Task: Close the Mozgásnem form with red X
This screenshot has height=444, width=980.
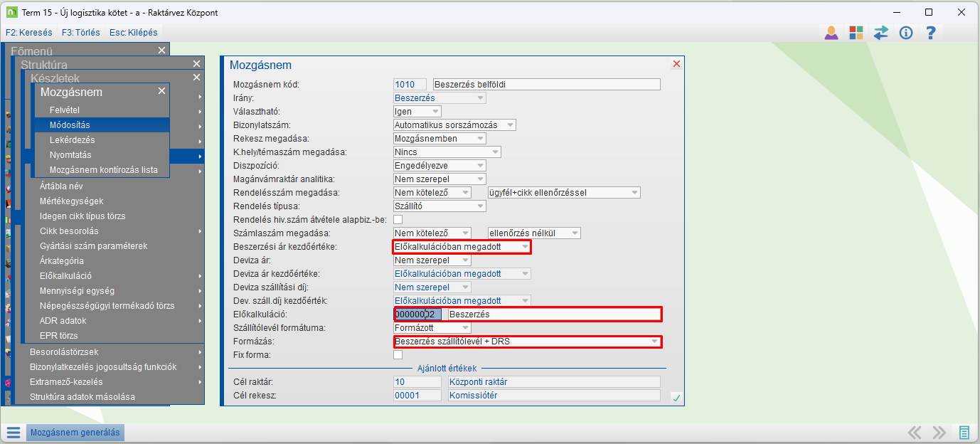Action: pyautogui.click(x=676, y=64)
